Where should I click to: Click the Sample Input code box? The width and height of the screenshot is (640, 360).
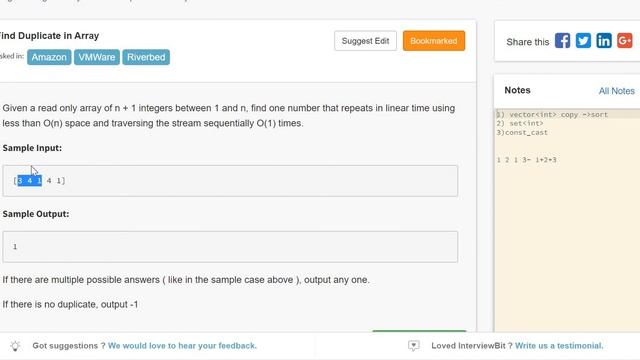click(230, 181)
